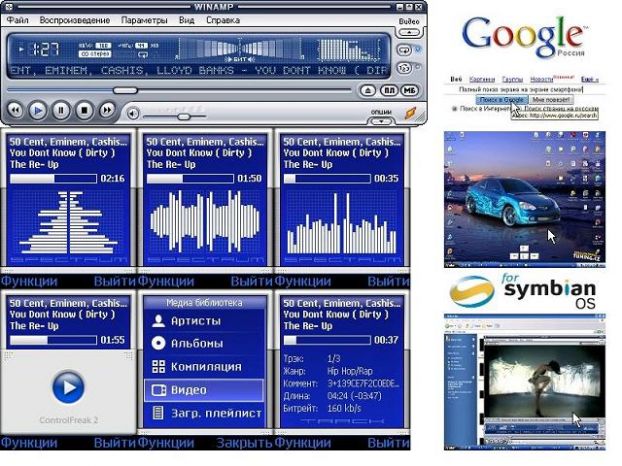Open Winamp system menu icon in title bar
Image resolution: width=622 pixels, height=466 pixels.
point(9,7)
